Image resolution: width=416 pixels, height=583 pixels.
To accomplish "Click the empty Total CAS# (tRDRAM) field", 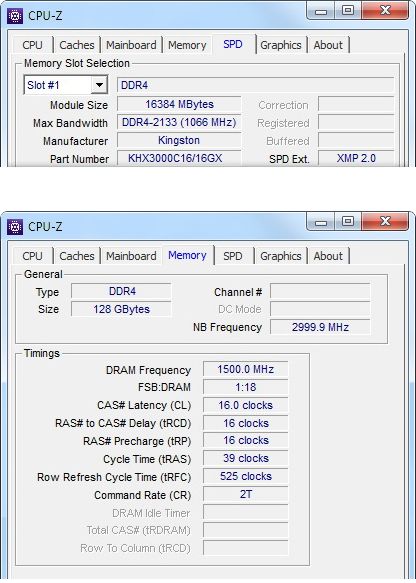I will point(246,530).
